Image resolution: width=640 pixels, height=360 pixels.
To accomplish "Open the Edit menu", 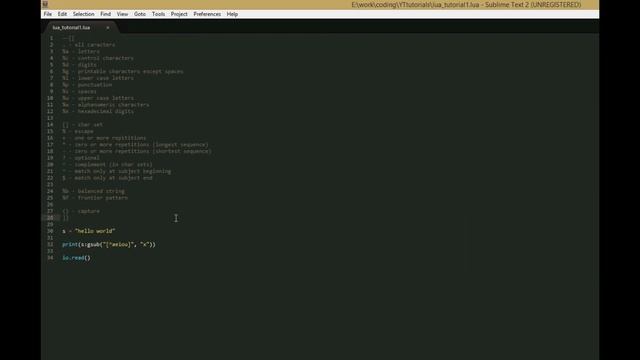I will (62, 14).
